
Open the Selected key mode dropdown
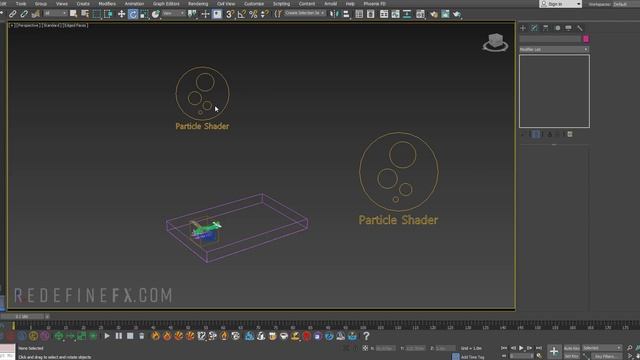[602, 348]
